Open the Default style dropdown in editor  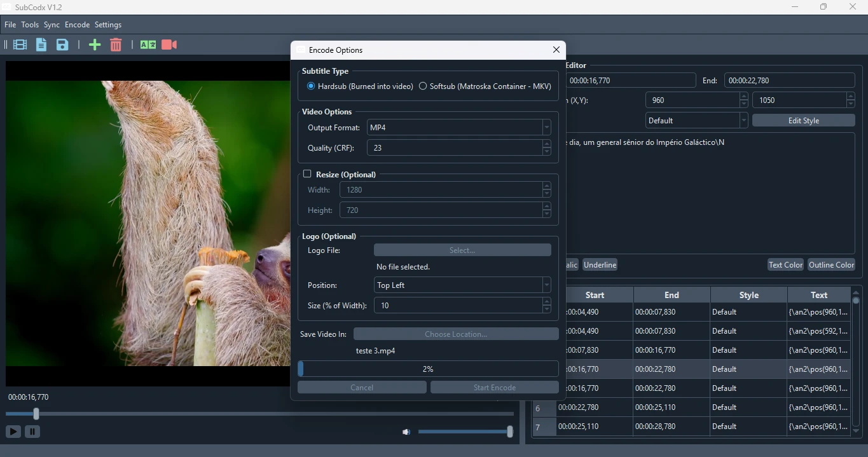pos(697,121)
